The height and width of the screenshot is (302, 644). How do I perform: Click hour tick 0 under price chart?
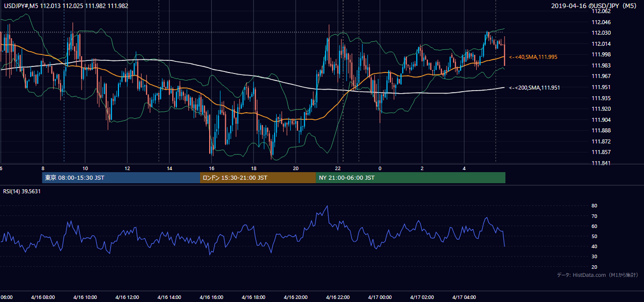(x=380, y=169)
